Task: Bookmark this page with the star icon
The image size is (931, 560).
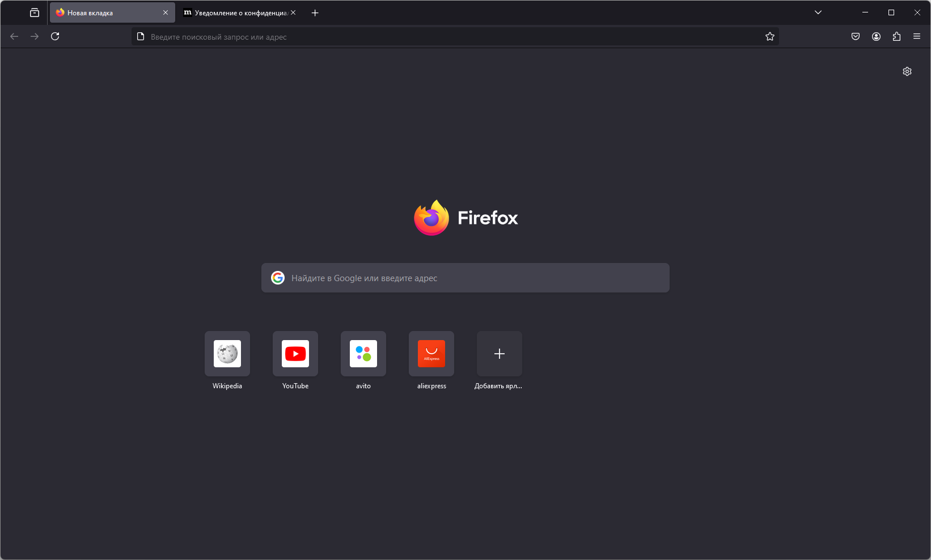Action: (x=769, y=36)
